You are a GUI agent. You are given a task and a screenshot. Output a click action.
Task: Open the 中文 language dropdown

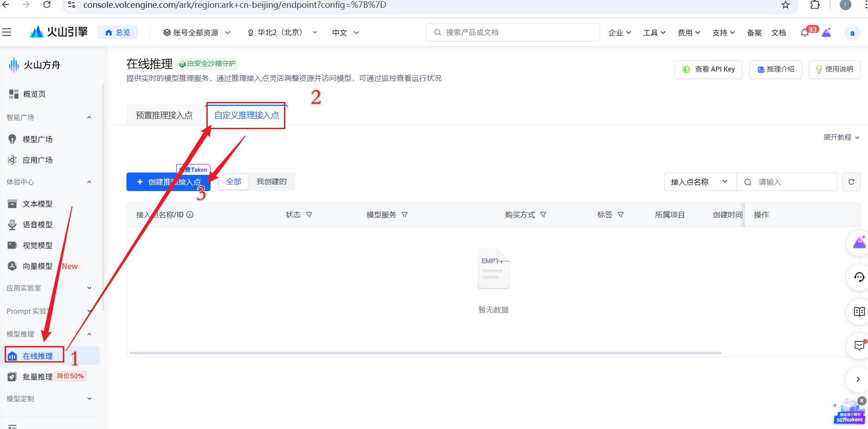pyautogui.click(x=345, y=33)
